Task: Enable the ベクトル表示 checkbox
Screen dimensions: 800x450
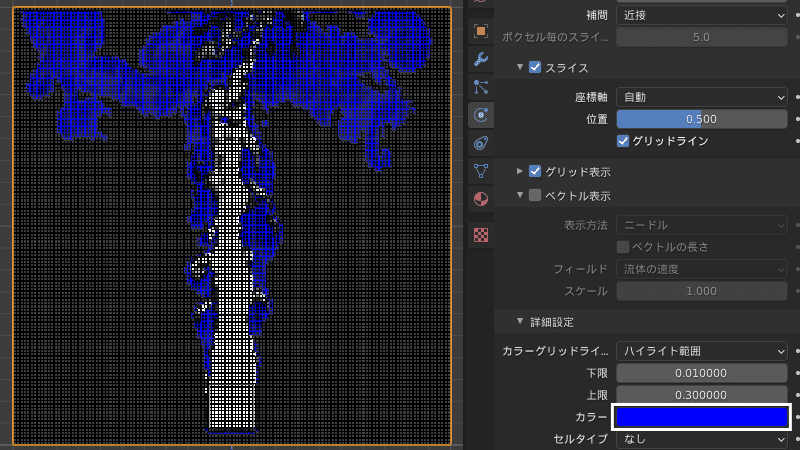Action: [535, 195]
